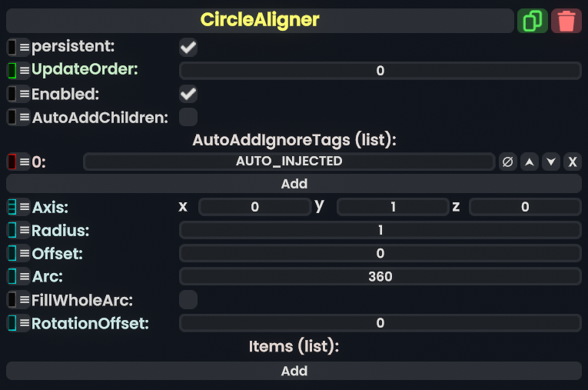Enable the AutoAddChildren checkbox
Viewport: 588px width, 390px height.
click(x=188, y=117)
